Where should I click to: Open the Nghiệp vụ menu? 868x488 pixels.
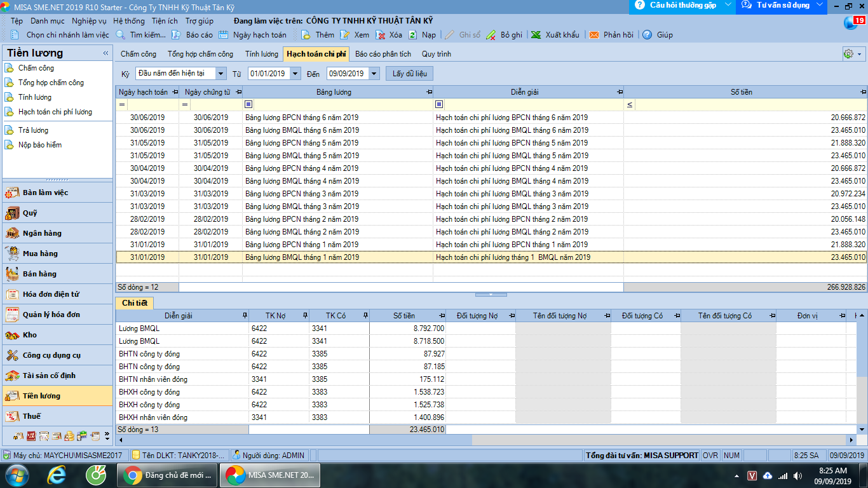[89, 21]
